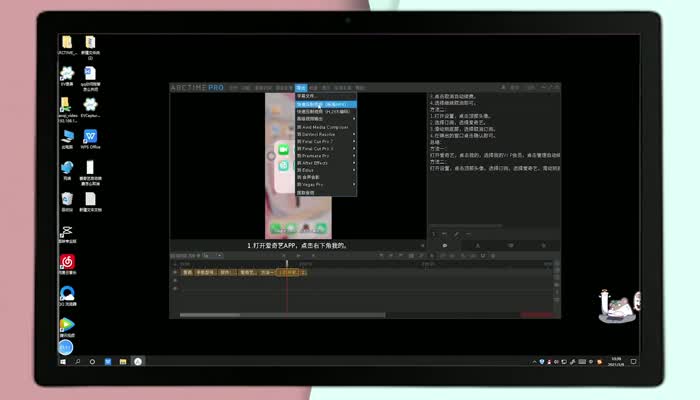Viewport: 700px width, 400px height.
Task: Choose 提取音频 at the menu's bottom
Action: (326, 193)
